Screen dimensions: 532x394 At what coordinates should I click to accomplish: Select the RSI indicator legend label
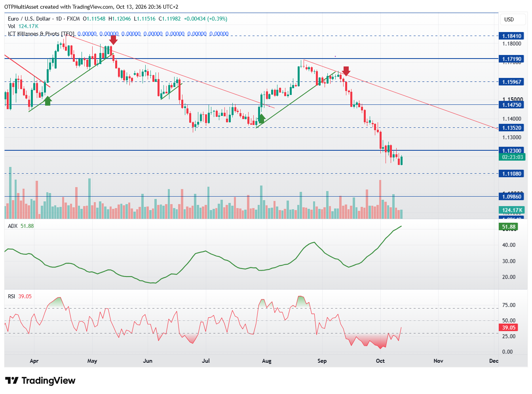pos(11,296)
